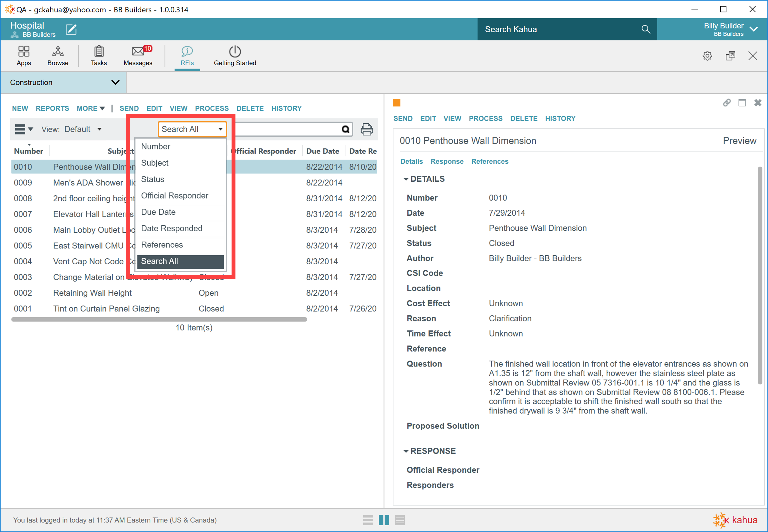The width and height of the screenshot is (768, 532).
Task: Collapse the DETAILS section
Action: tap(406, 179)
